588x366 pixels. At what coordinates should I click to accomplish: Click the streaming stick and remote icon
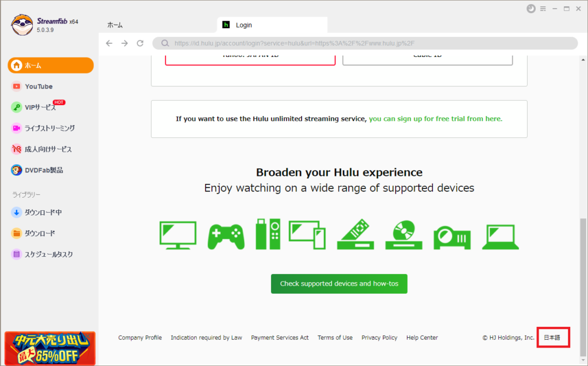(x=268, y=234)
